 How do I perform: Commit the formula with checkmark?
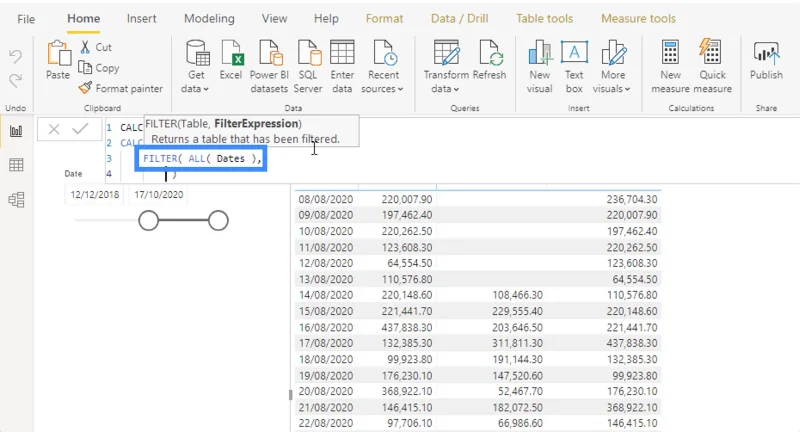80,129
